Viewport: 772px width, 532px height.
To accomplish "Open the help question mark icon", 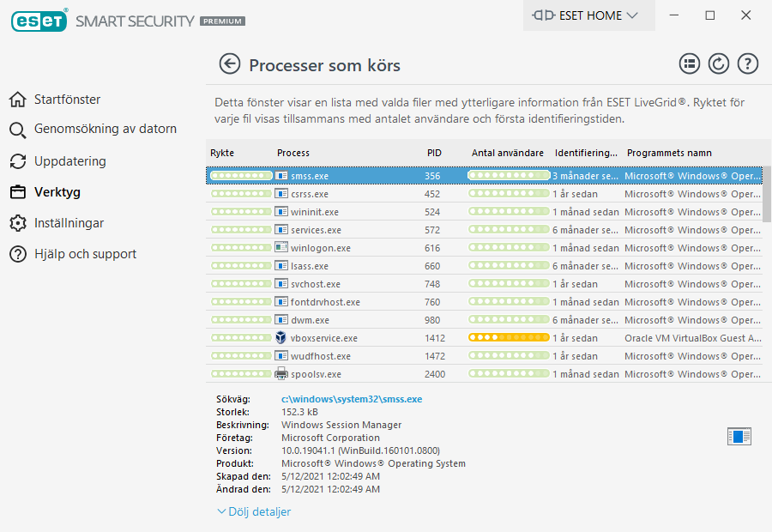I will (748, 63).
